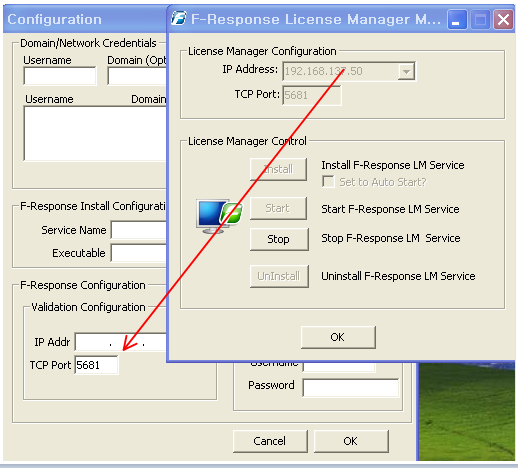Screen dimensions: 518x468
Task: Click the greyed Start button
Action: (278, 208)
